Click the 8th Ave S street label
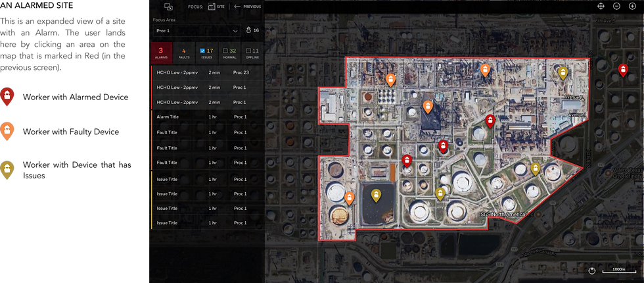This screenshot has height=283, width=644. coord(605,20)
